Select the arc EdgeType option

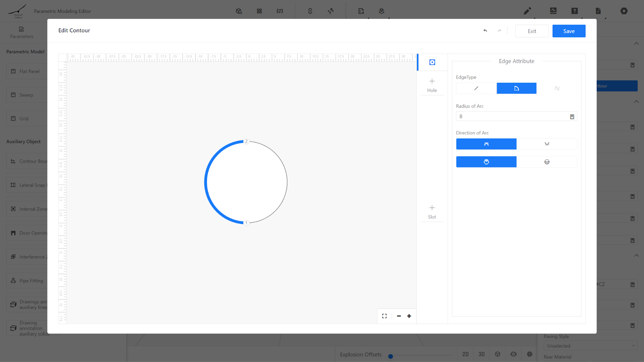coord(516,88)
